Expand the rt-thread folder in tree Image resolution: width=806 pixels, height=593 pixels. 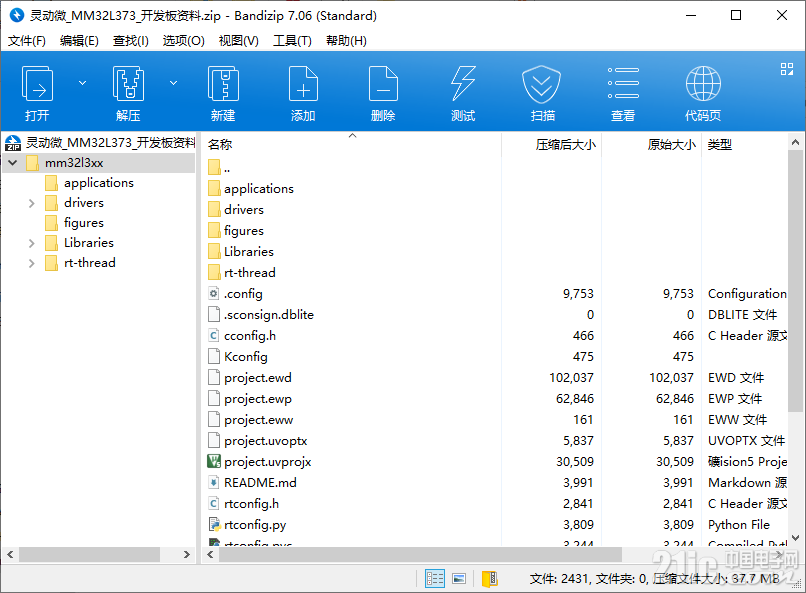point(32,263)
